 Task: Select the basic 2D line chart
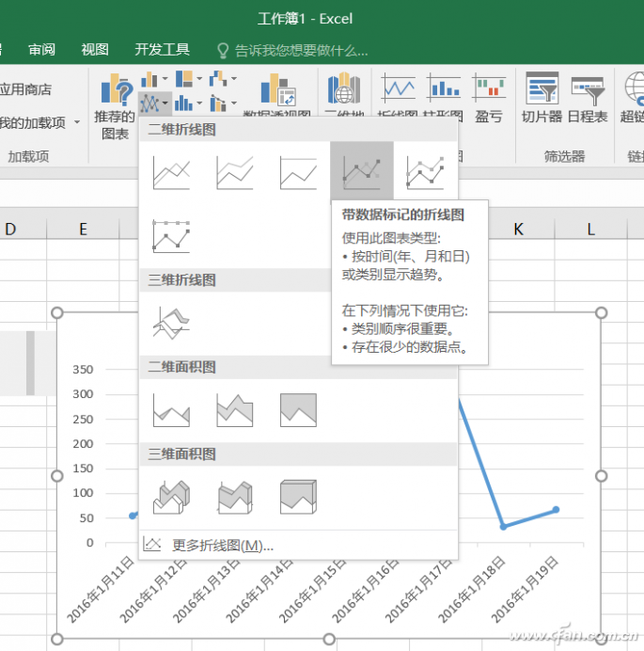(x=171, y=171)
